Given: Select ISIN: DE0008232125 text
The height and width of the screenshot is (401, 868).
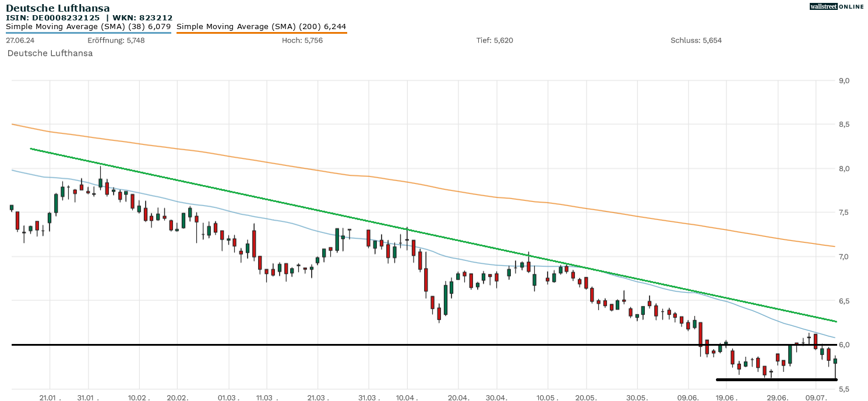Looking at the screenshot, I should 53,18.
